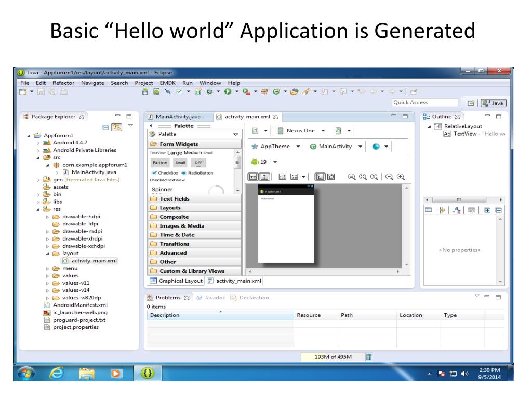Reset canvas zoom to 100% magnifier icon
The image size is (532, 399).
[374, 177]
